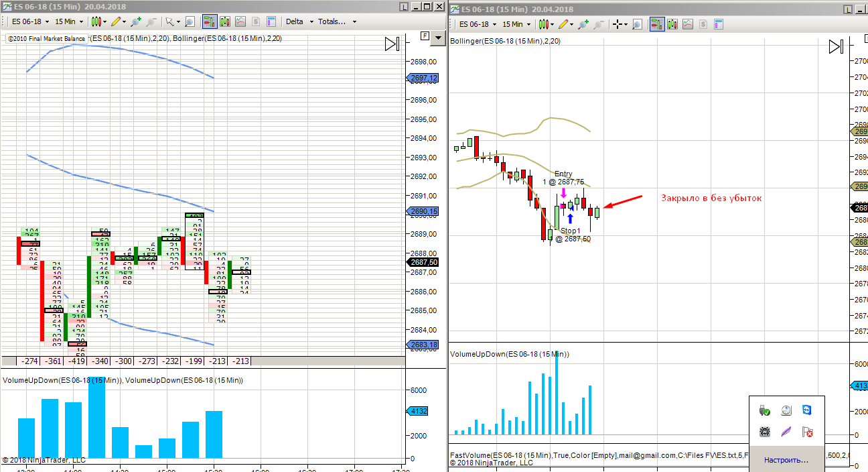Screen dimensions: 868x472
Task: Click -419 delta total cell
Action: click(x=76, y=361)
